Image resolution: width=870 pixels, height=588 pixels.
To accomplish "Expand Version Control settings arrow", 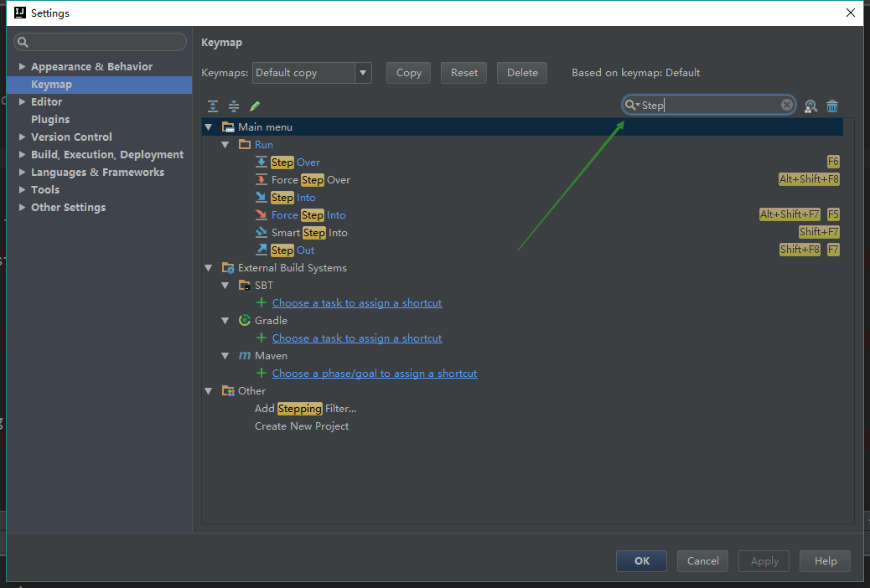I will coord(22,137).
